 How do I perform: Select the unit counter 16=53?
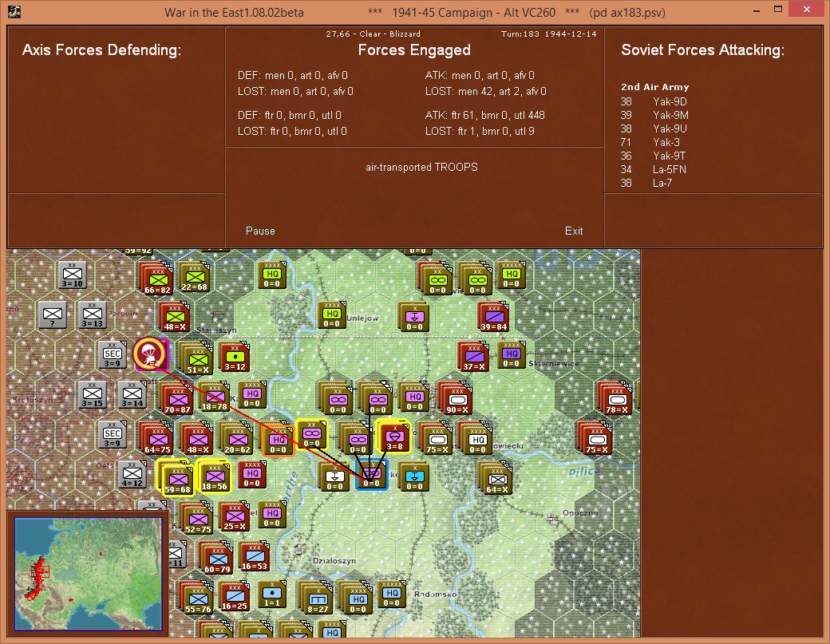pyautogui.click(x=254, y=556)
